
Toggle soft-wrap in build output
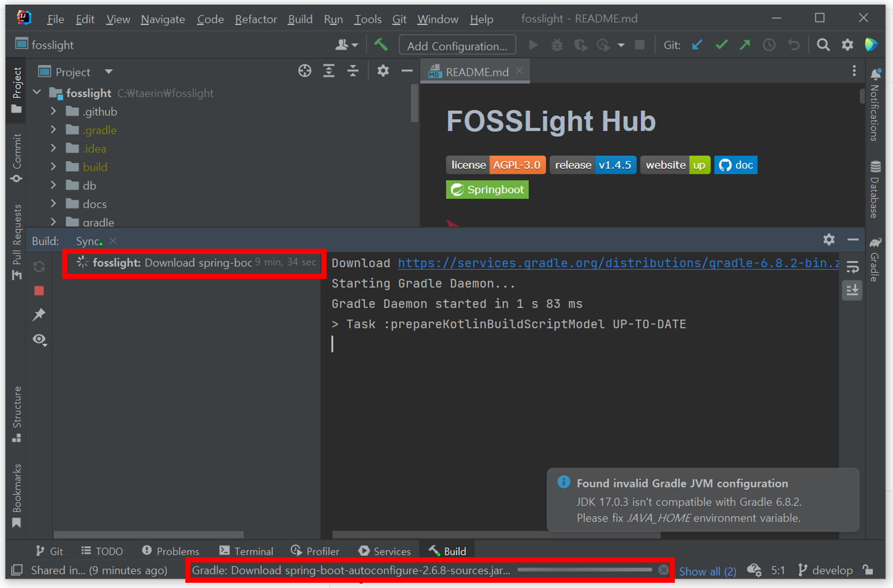852,267
